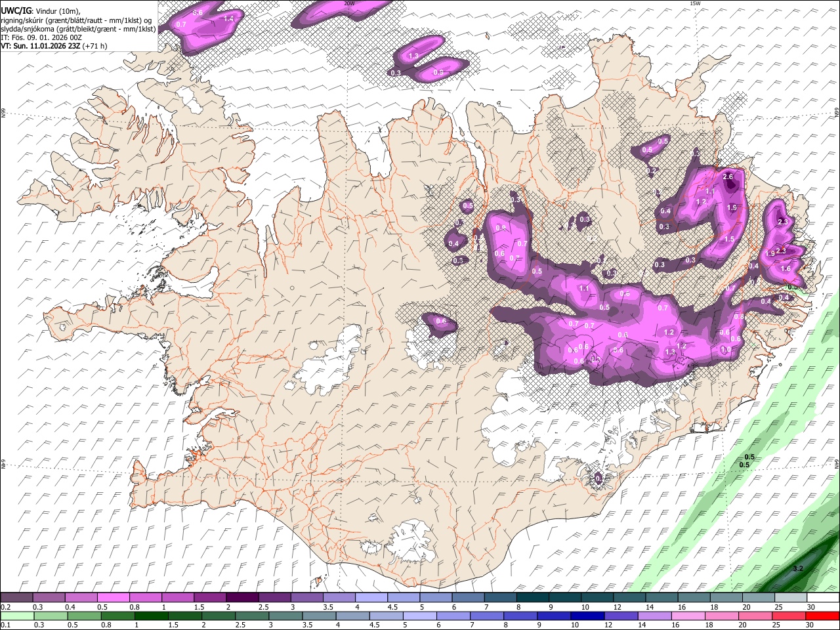
Task: Click darkest green rain swatch between 1 and 1.5
Action: 151,616
